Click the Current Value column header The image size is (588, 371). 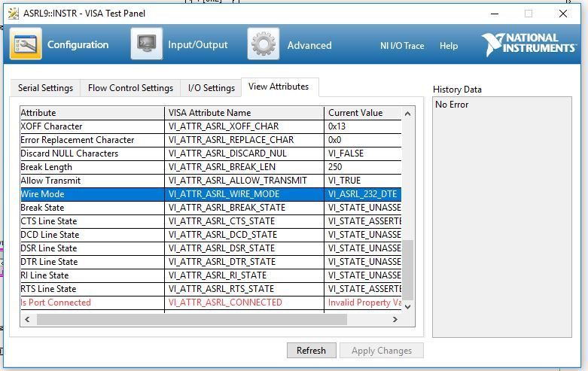(x=363, y=113)
